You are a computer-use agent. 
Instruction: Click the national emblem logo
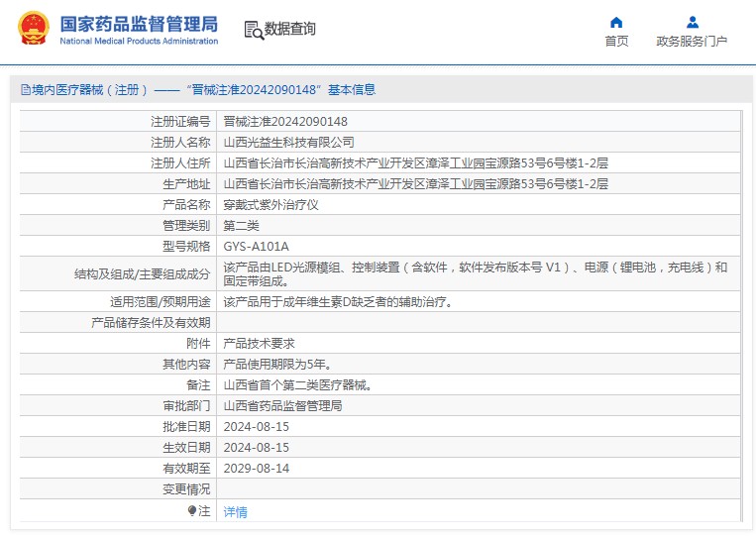[34, 29]
